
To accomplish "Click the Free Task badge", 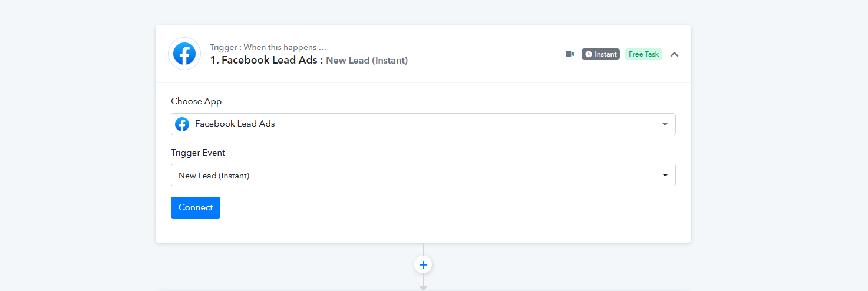I will (643, 54).
